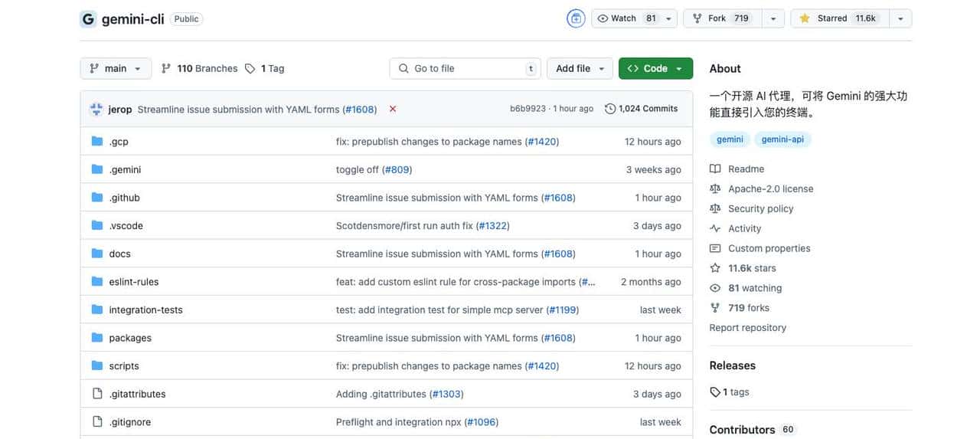Click the scale icon beside Security policy
The height and width of the screenshot is (439, 980).
(715, 208)
